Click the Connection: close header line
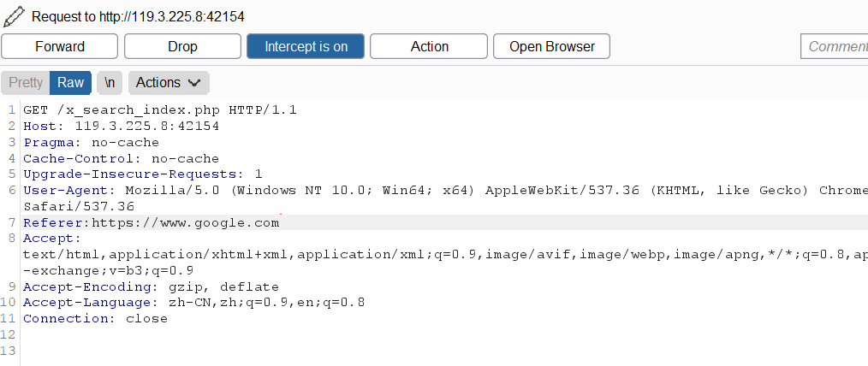The image size is (868, 366). pyautogui.click(x=95, y=318)
